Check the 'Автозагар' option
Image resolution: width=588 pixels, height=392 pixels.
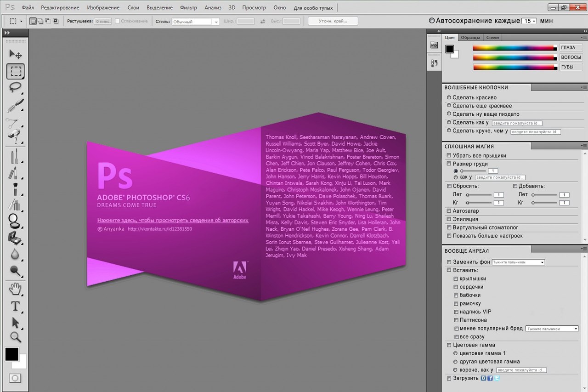point(449,211)
